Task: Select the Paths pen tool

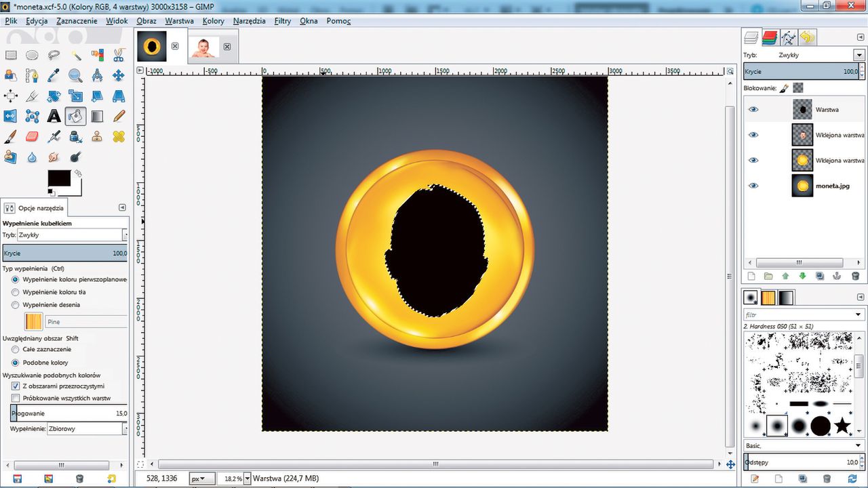Action: click(32, 75)
